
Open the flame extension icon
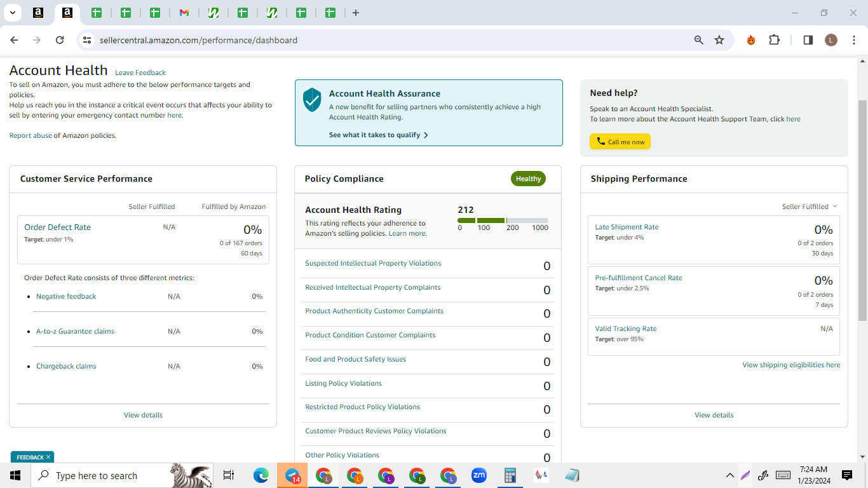point(751,40)
